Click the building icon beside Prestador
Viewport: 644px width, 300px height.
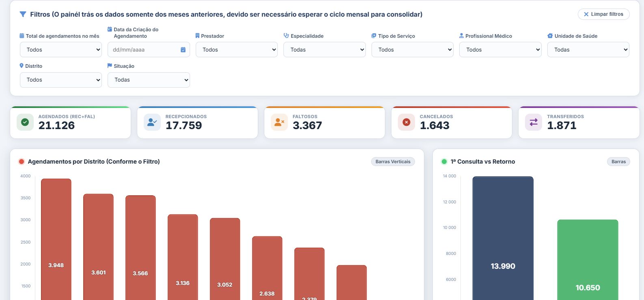coord(197,36)
